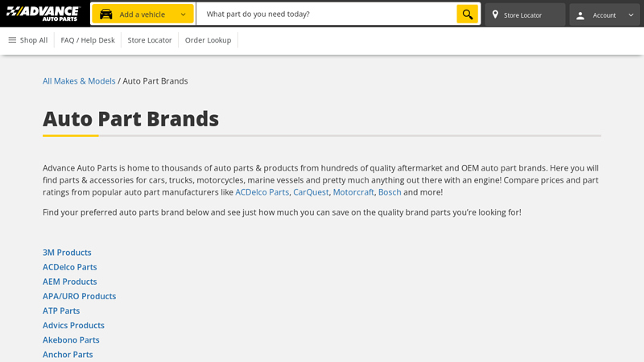This screenshot has width=644, height=362.
Task: Visit the Motorcraft brand link
Action: click(x=353, y=192)
